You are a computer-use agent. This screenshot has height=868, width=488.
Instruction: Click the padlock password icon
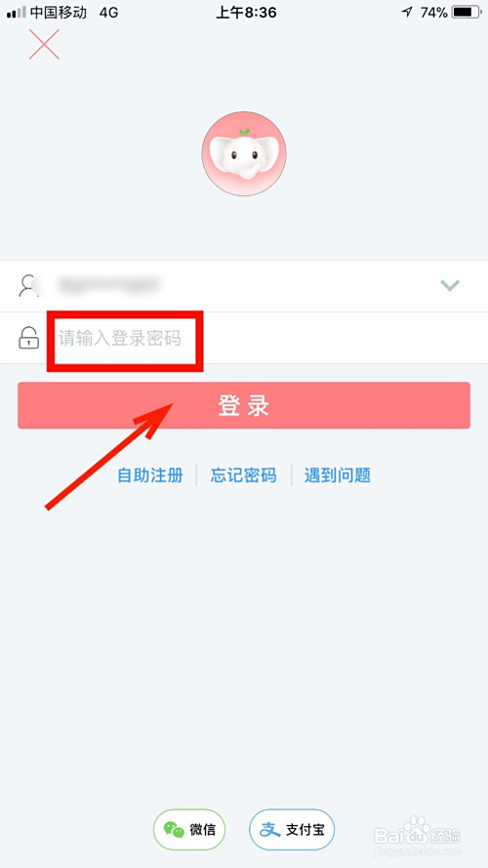tap(28, 338)
